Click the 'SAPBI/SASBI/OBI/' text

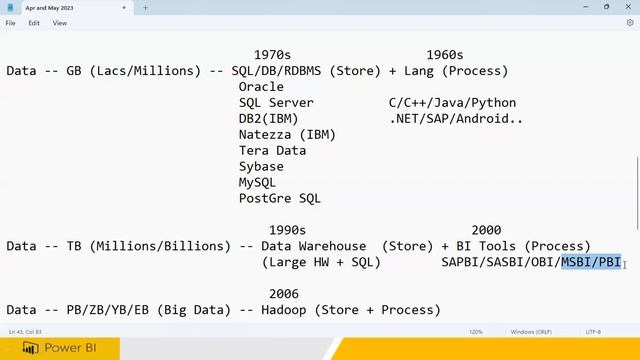click(502, 262)
